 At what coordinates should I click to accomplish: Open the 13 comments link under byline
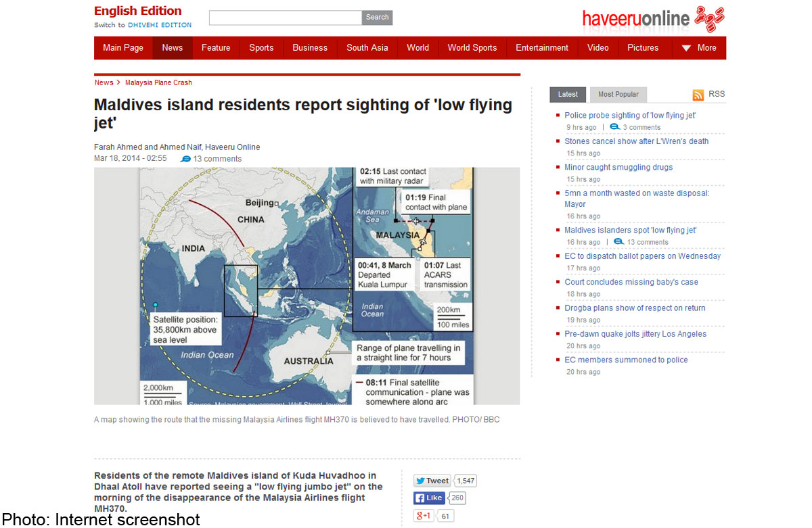click(x=217, y=159)
